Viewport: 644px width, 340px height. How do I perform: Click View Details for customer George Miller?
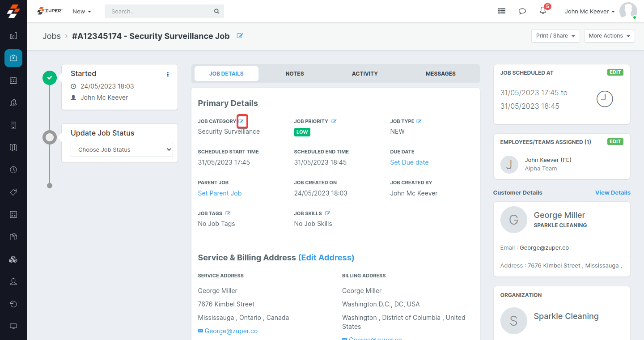[613, 192]
